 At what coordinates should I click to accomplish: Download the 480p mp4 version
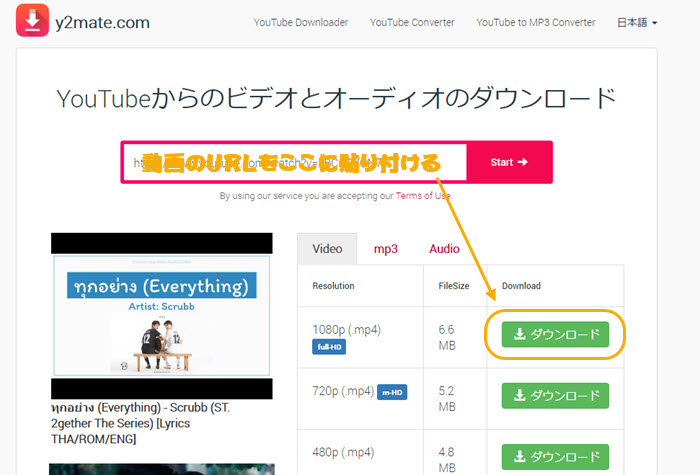coord(555,456)
